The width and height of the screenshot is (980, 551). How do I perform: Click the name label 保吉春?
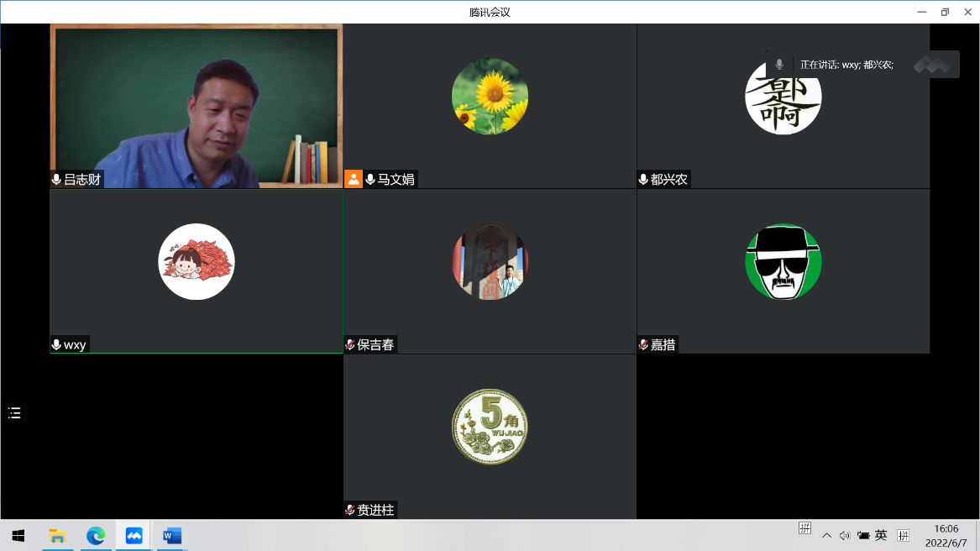coord(375,344)
